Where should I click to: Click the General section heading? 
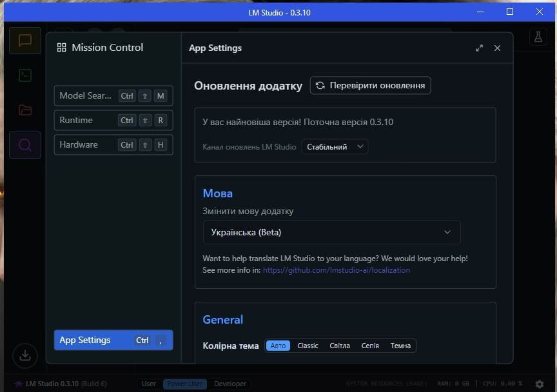[x=222, y=320]
